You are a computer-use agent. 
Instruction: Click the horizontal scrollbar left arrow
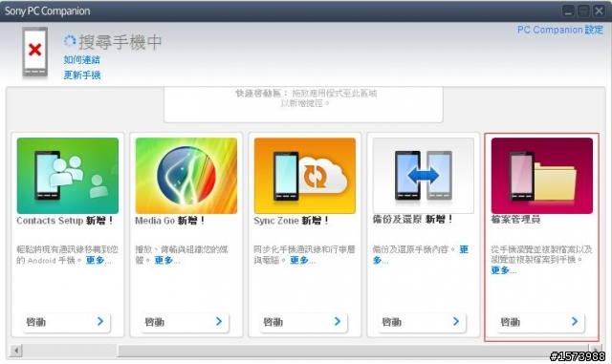point(16,351)
